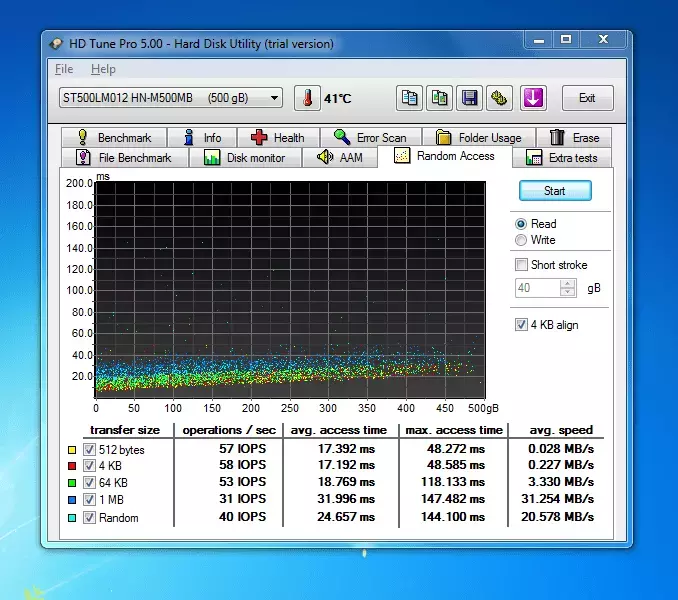Enable the Short stroke checkbox
This screenshot has height=600, width=678.
point(521,265)
